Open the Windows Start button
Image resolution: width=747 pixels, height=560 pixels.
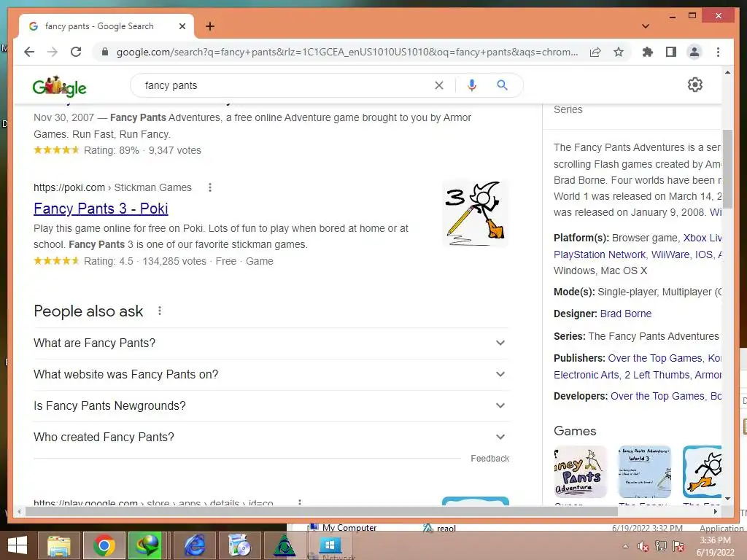coord(18,545)
